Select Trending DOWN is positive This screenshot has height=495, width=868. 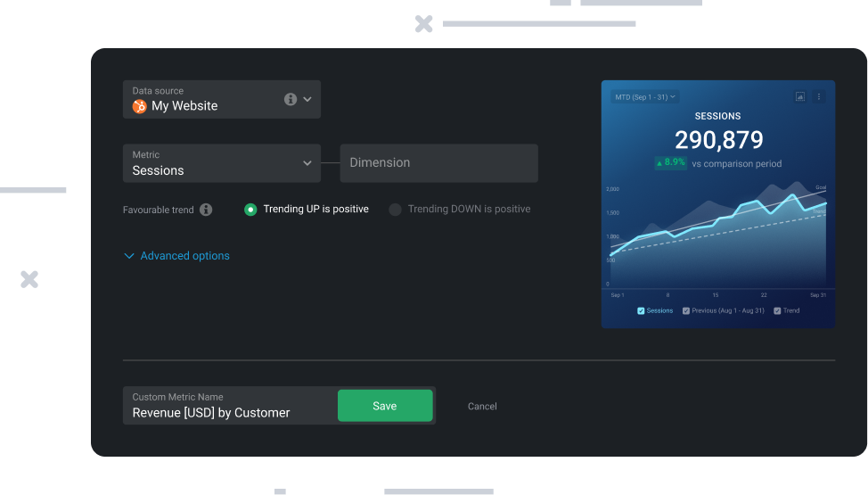click(x=396, y=210)
